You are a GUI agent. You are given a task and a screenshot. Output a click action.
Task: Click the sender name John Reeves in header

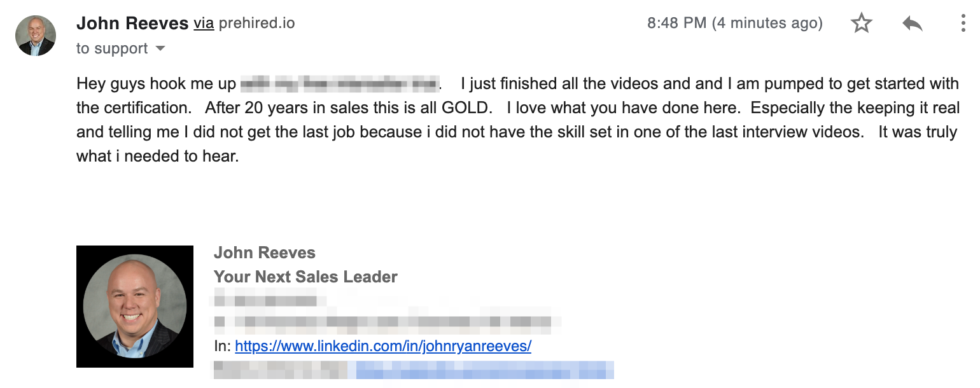(x=132, y=24)
